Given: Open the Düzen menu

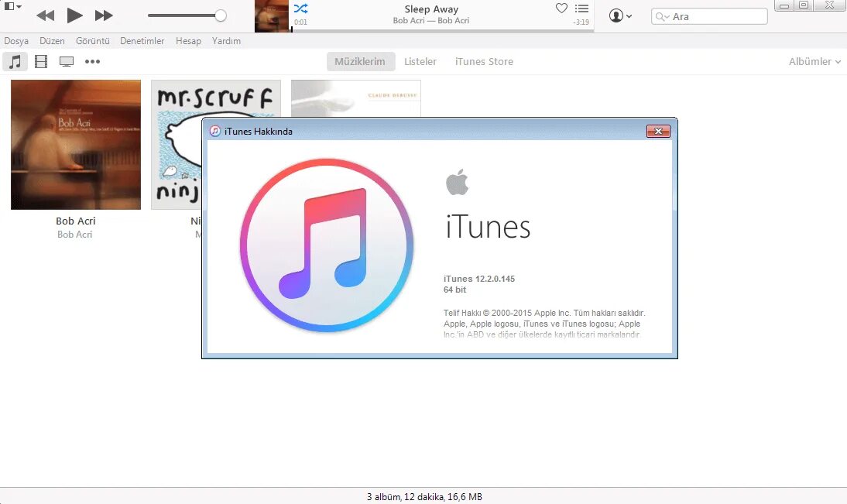Looking at the screenshot, I should (52, 41).
